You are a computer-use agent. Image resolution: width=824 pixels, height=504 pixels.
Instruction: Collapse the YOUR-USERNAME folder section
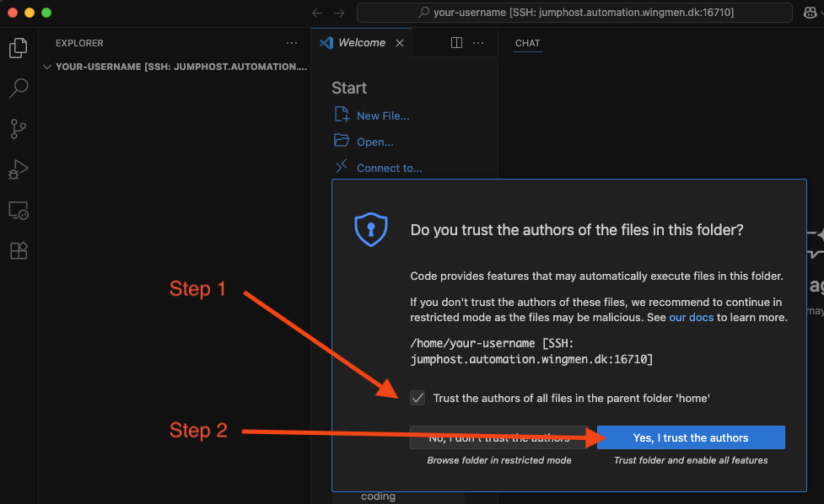click(47, 67)
